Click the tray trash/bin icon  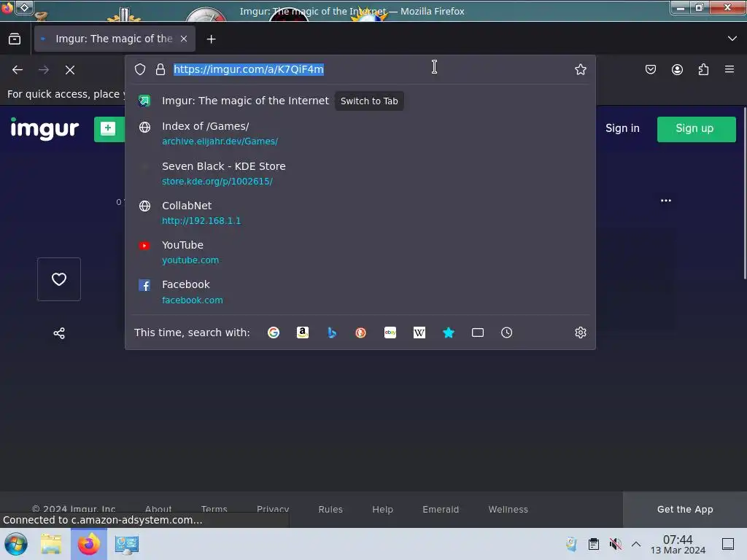[x=571, y=544]
